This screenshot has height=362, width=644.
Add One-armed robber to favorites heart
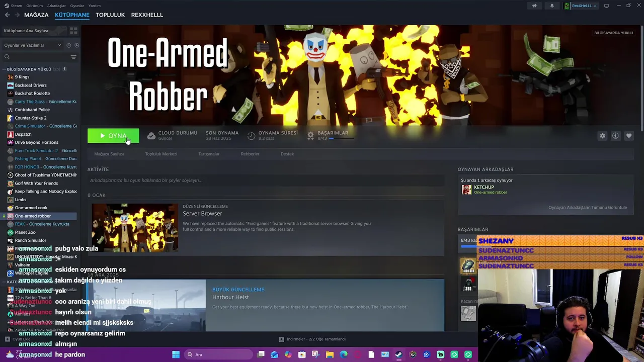[x=629, y=136]
